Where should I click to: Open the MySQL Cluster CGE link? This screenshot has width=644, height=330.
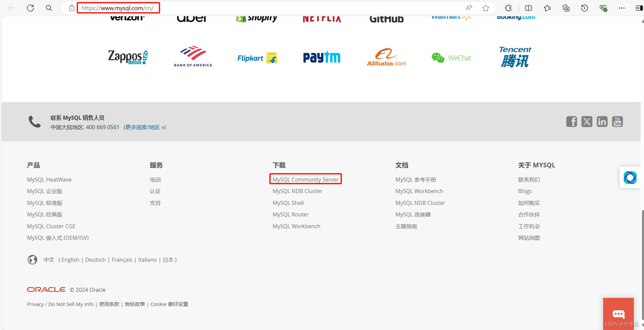51,226
